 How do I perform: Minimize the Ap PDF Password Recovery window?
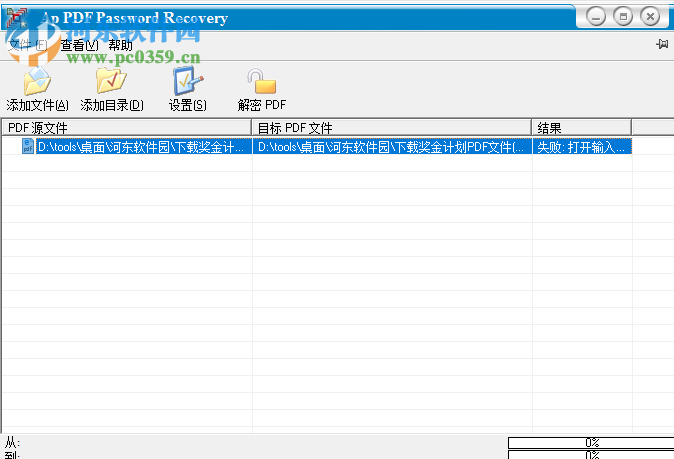click(596, 17)
